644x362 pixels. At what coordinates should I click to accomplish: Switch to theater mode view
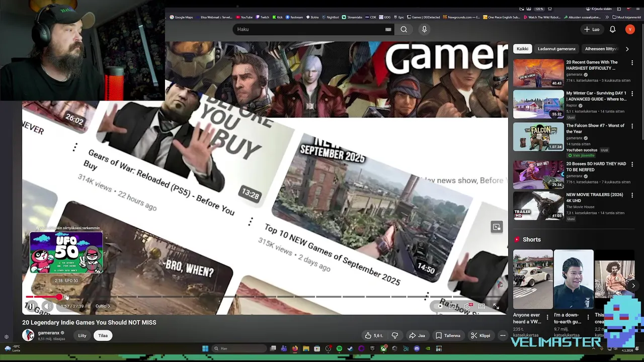pyautogui.click(x=481, y=306)
